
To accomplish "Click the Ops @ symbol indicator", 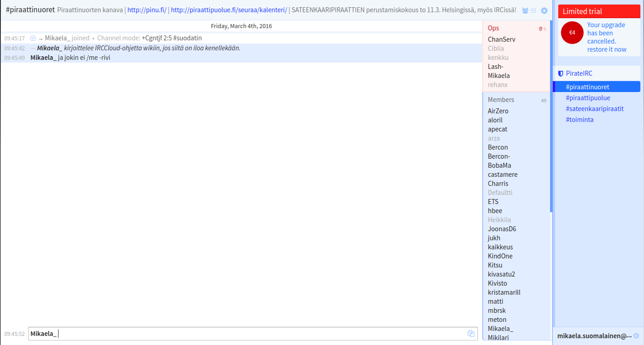I will click(x=541, y=29).
